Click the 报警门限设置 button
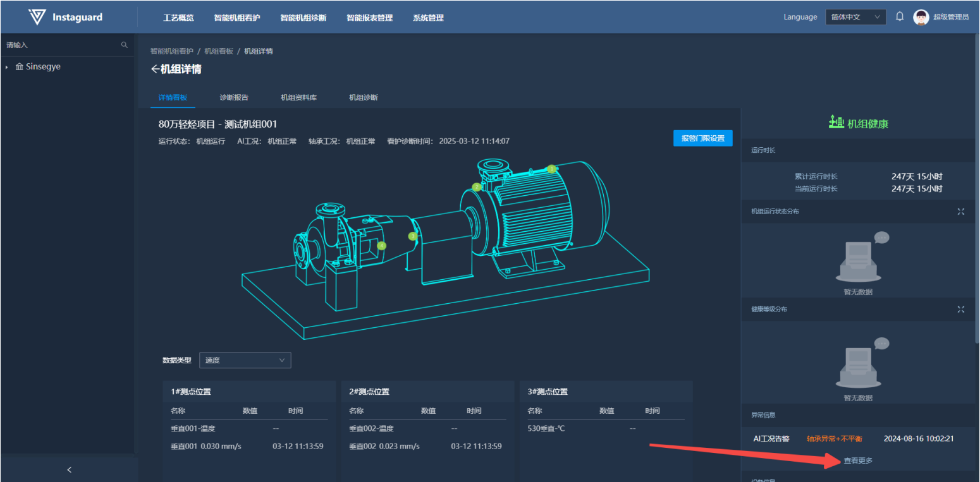This screenshot has width=980, height=482. [x=702, y=138]
